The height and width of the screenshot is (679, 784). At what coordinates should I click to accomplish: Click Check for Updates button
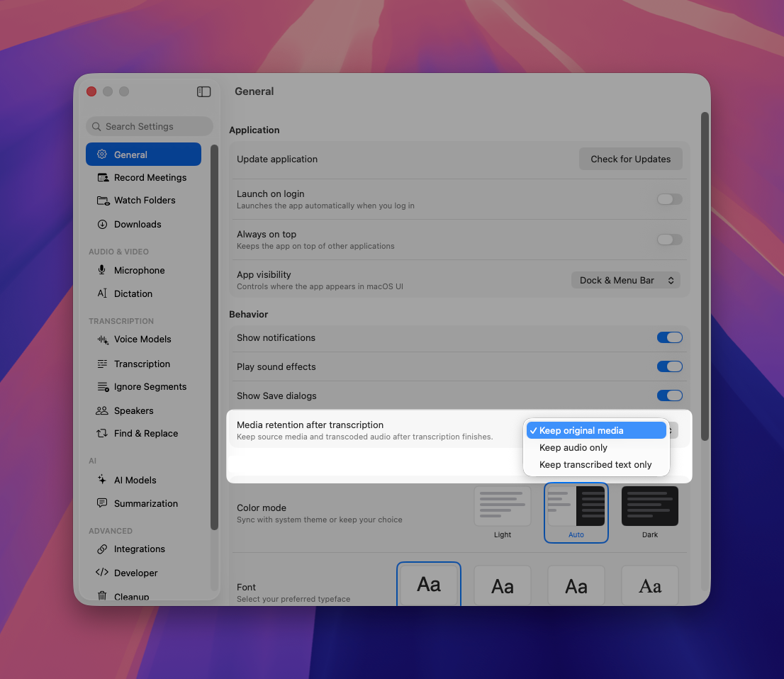pos(630,159)
